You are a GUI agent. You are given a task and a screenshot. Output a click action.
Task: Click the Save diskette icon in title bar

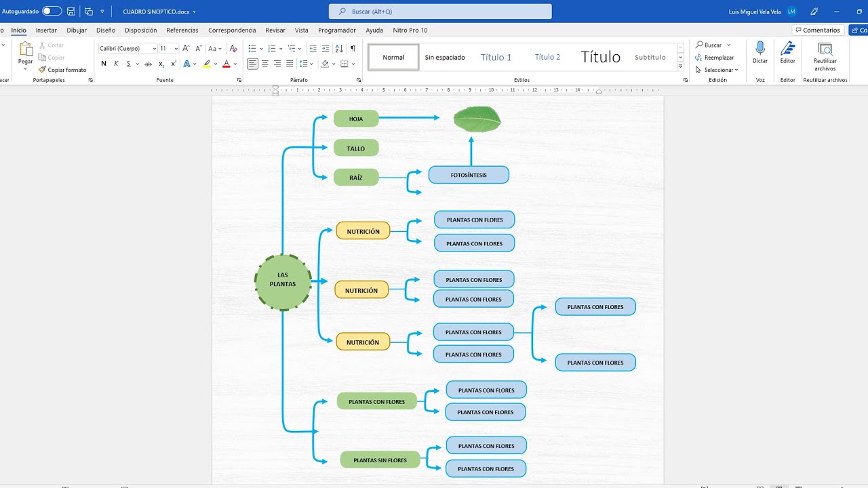point(71,12)
